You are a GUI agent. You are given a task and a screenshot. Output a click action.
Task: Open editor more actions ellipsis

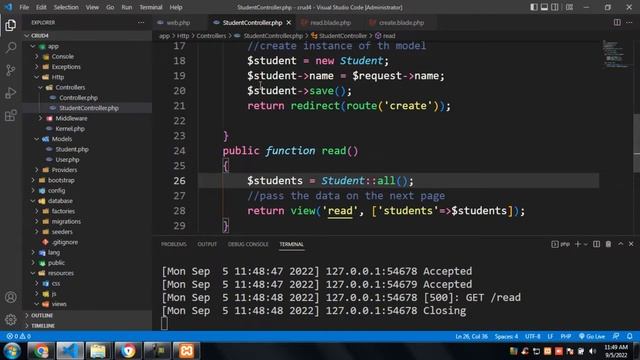pos(629,22)
